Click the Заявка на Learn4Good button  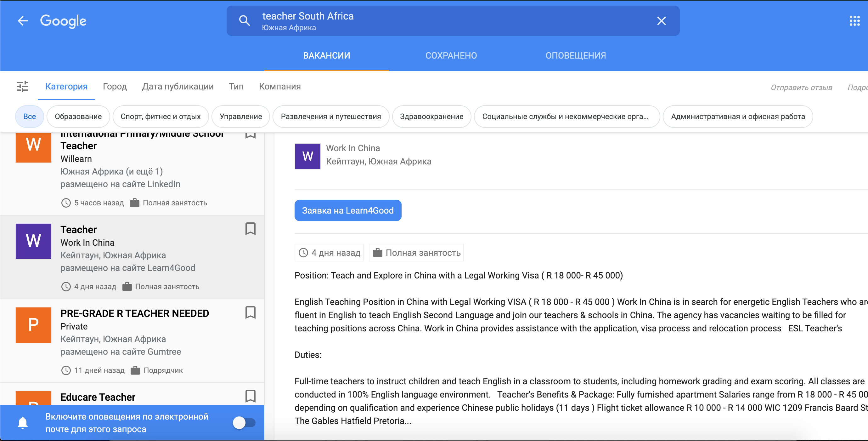coord(348,210)
